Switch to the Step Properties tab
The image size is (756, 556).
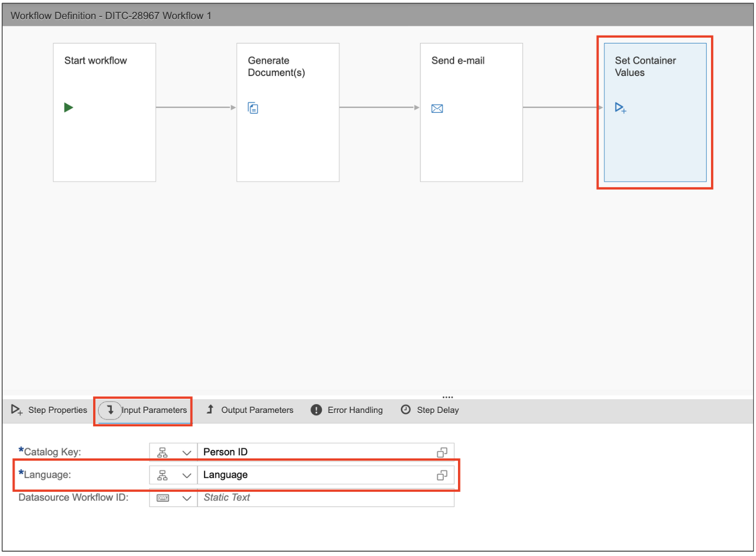click(50, 410)
